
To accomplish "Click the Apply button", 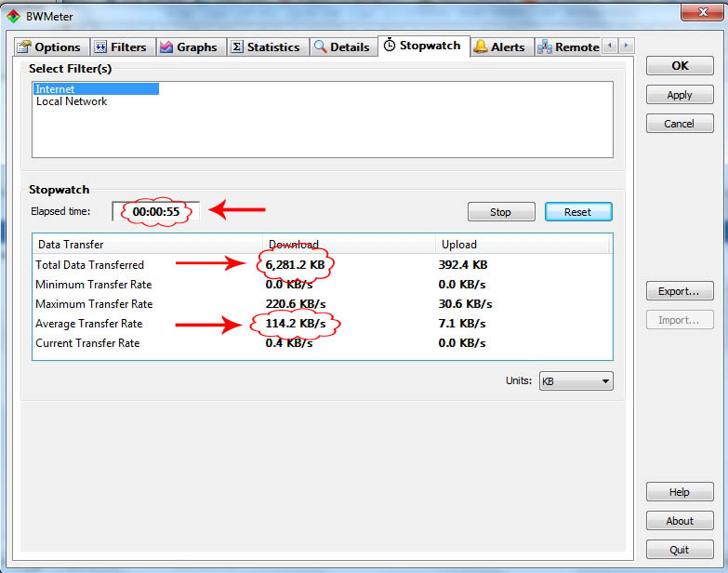I will 680,95.
